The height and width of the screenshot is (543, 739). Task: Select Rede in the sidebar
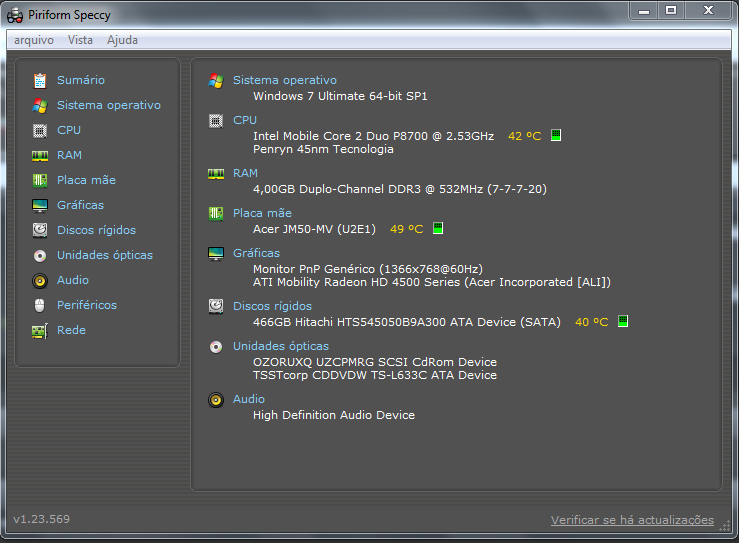[x=71, y=330]
